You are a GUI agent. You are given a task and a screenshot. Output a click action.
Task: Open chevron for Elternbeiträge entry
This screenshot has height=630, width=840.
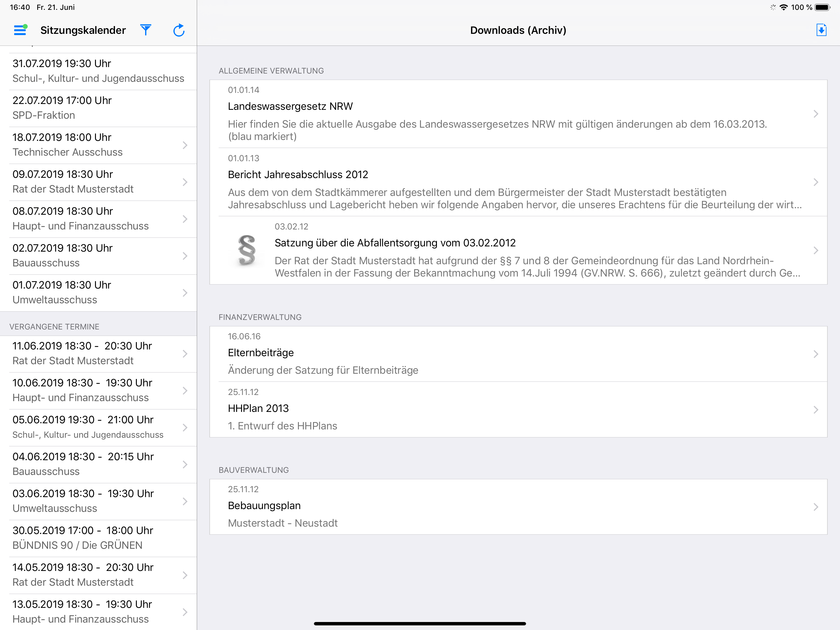tap(816, 354)
